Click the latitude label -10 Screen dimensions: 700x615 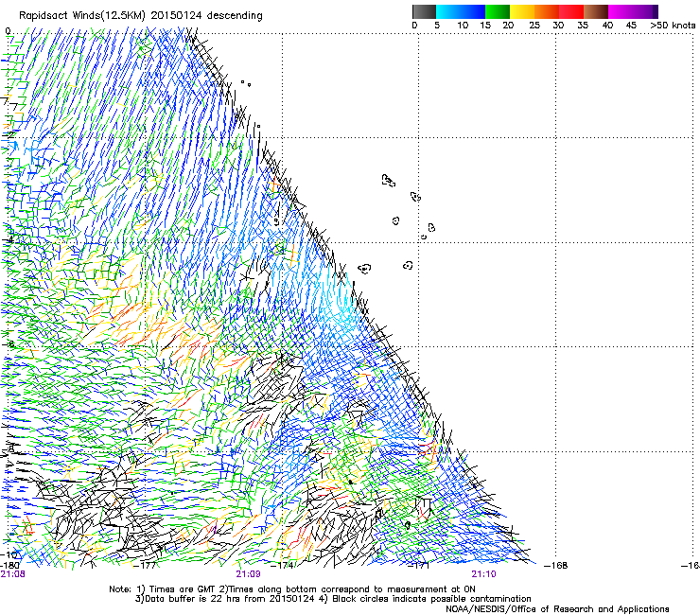9,554
